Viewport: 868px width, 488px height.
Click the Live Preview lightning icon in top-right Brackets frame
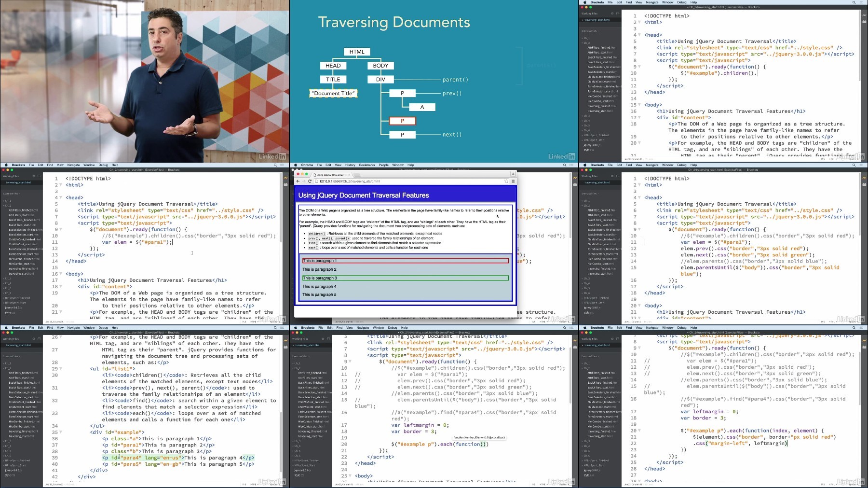864,14
